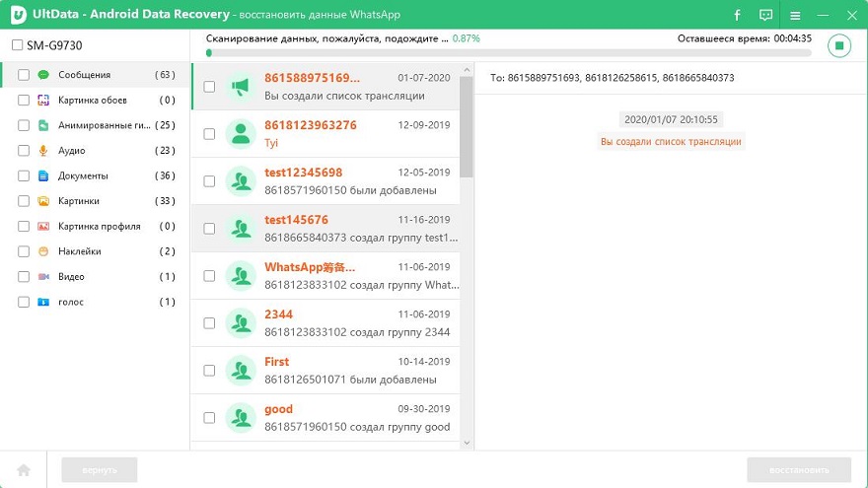Image resolution: width=868 pixels, height=488 pixels.
Task: Open Наклейки category
Action: click(x=96, y=251)
